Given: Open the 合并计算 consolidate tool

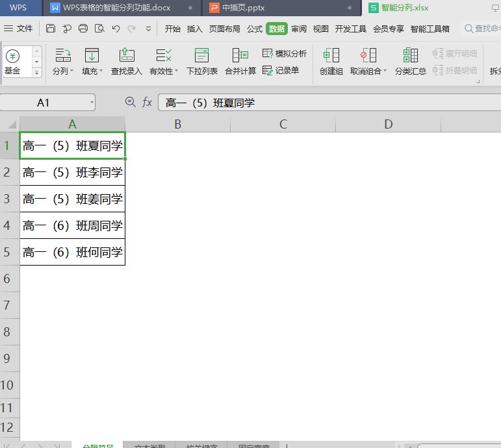Looking at the screenshot, I should click(x=240, y=55).
